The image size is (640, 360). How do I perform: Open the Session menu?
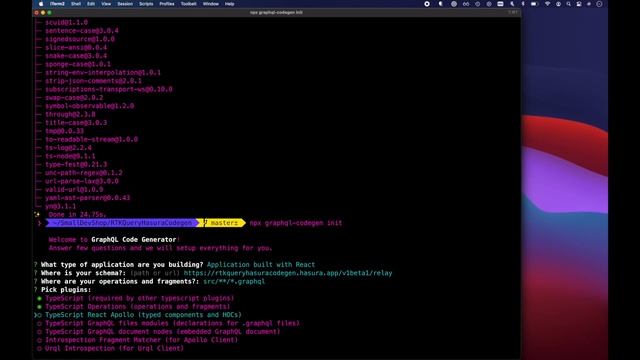click(x=125, y=4)
